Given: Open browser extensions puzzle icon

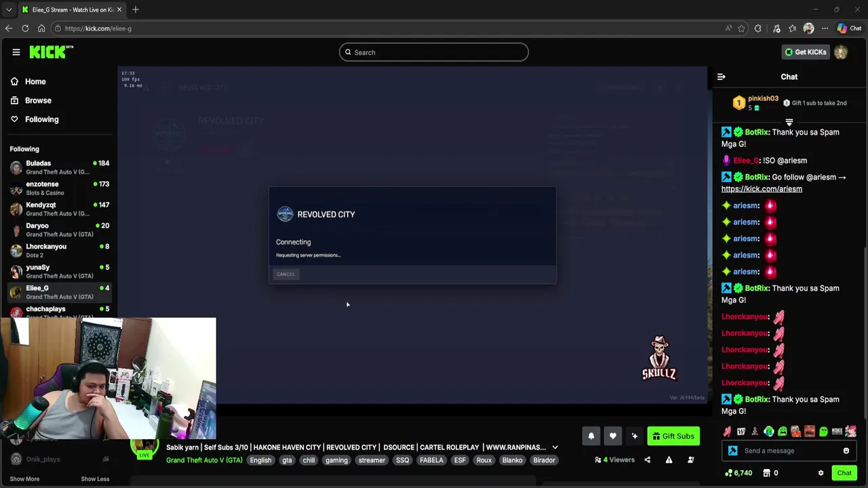Looking at the screenshot, I should point(757,28).
